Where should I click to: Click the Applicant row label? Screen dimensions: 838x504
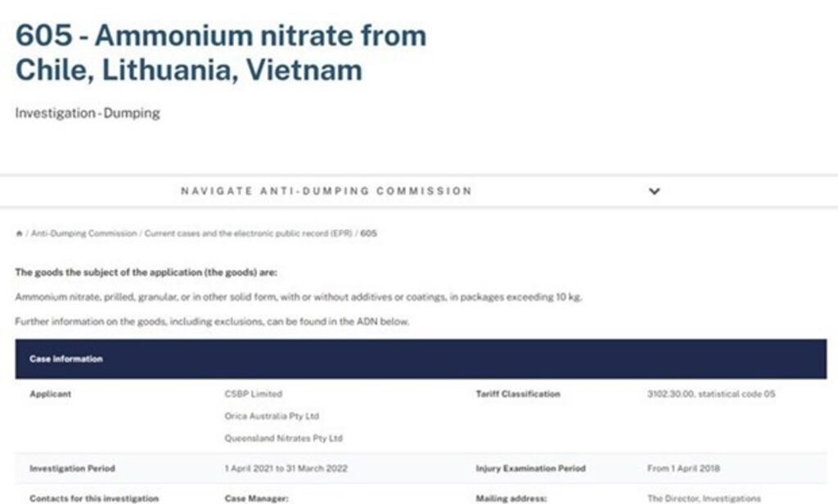point(51,394)
